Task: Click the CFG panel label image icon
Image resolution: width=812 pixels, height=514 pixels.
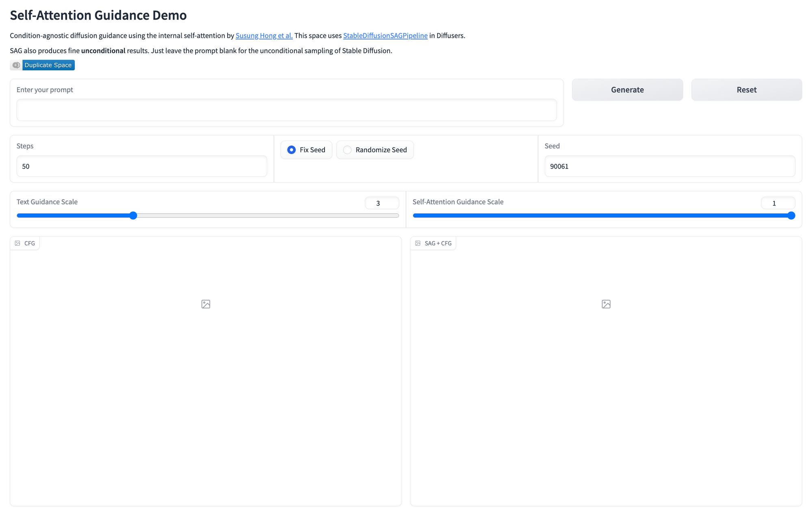Action: [17, 243]
